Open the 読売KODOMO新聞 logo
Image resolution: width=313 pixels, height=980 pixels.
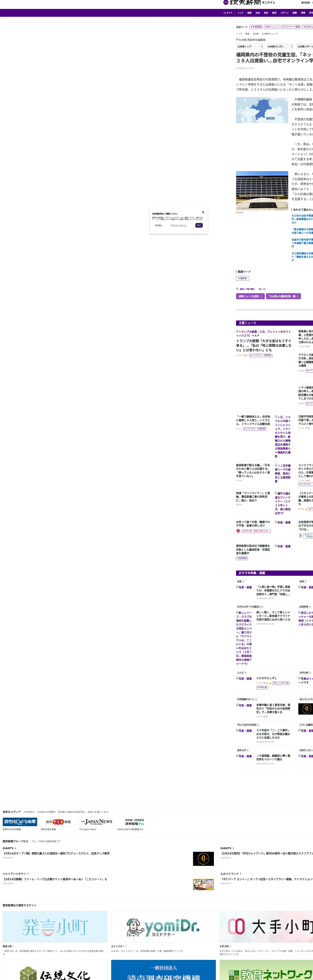pos(20,822)
